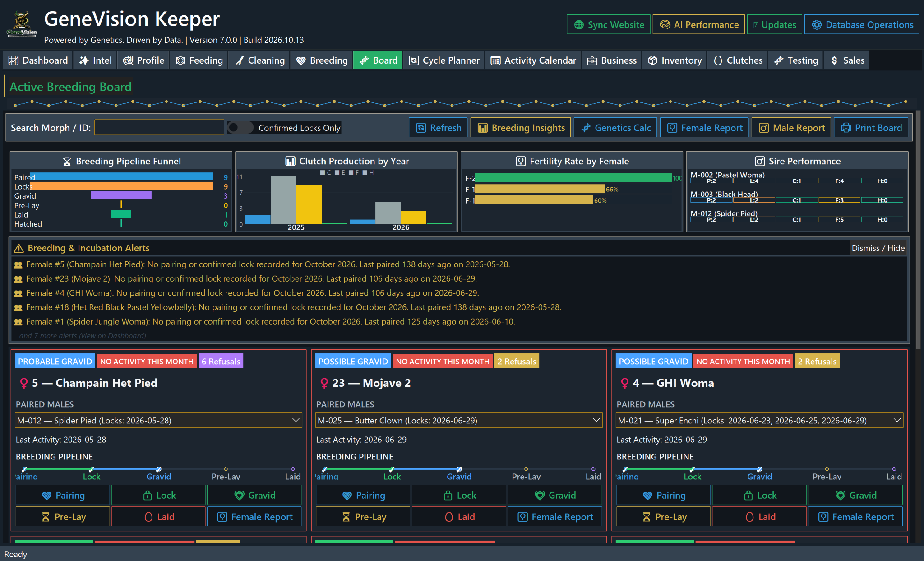
Task: Click the Dashboard tab icon
Action: click(x=14, y=60)
